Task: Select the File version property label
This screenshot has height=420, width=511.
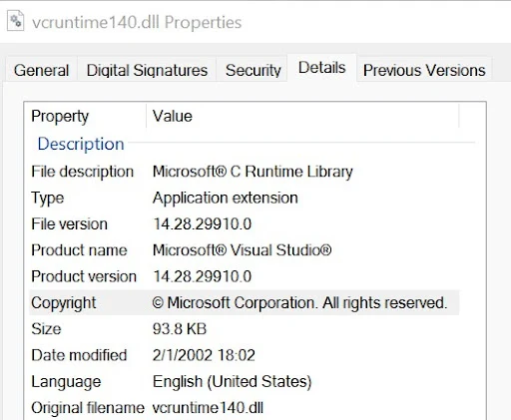Action: pyautogui.click(x=69, y=223)
